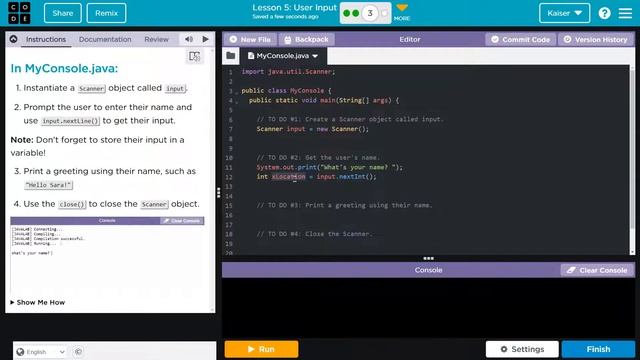Remix this project
This screenshot has height=360, width=640.
point(106,13)
